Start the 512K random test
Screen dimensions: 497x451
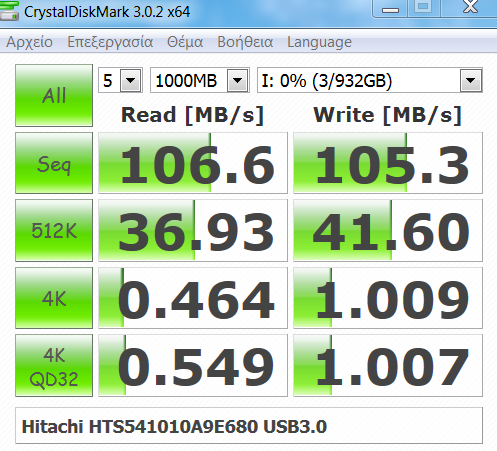tap(54, 230)
